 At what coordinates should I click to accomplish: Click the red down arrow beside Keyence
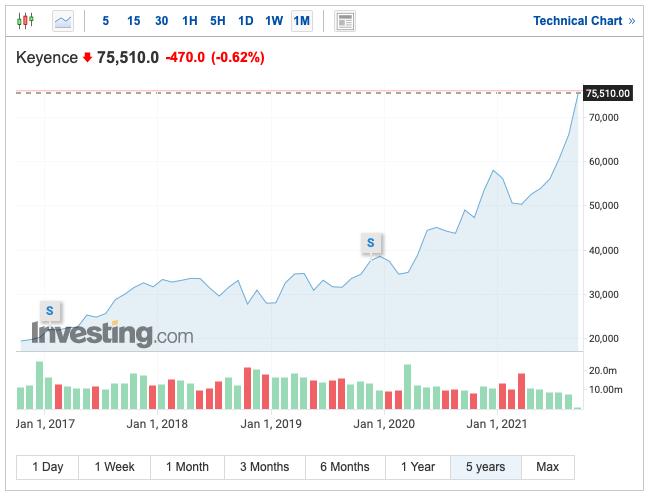click(x=87, y=58)
